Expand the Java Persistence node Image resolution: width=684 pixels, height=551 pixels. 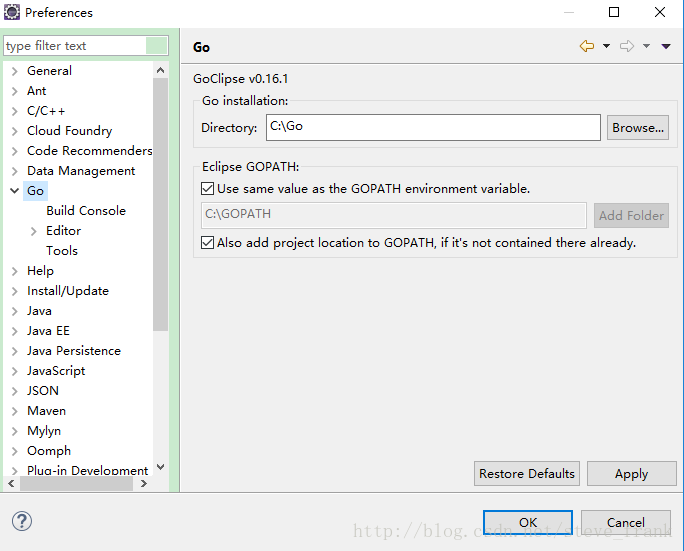(14, 351)
